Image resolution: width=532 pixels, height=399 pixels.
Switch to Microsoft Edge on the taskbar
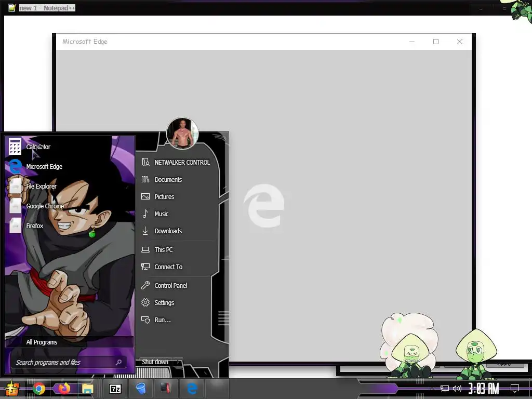pos(192,389)
